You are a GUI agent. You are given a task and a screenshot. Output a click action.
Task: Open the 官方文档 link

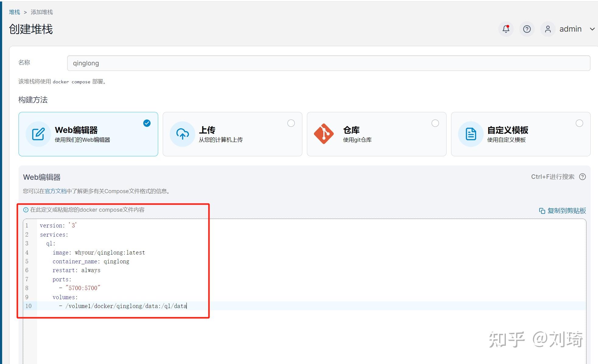56,191
